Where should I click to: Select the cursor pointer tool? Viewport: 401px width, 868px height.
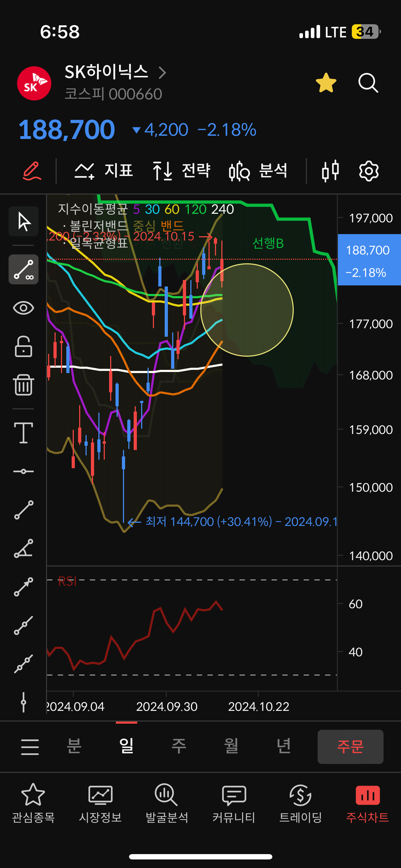click(x=24, y=221)
